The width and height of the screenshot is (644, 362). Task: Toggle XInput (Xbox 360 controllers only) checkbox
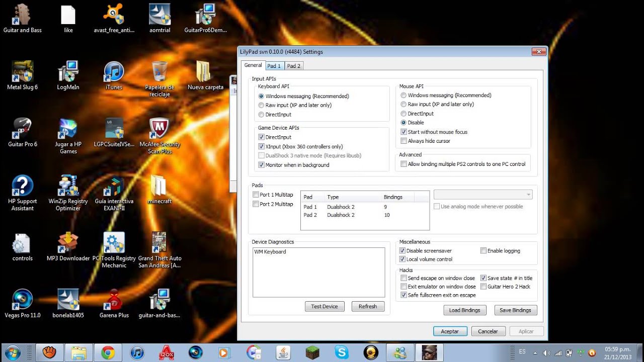point(261,146)
